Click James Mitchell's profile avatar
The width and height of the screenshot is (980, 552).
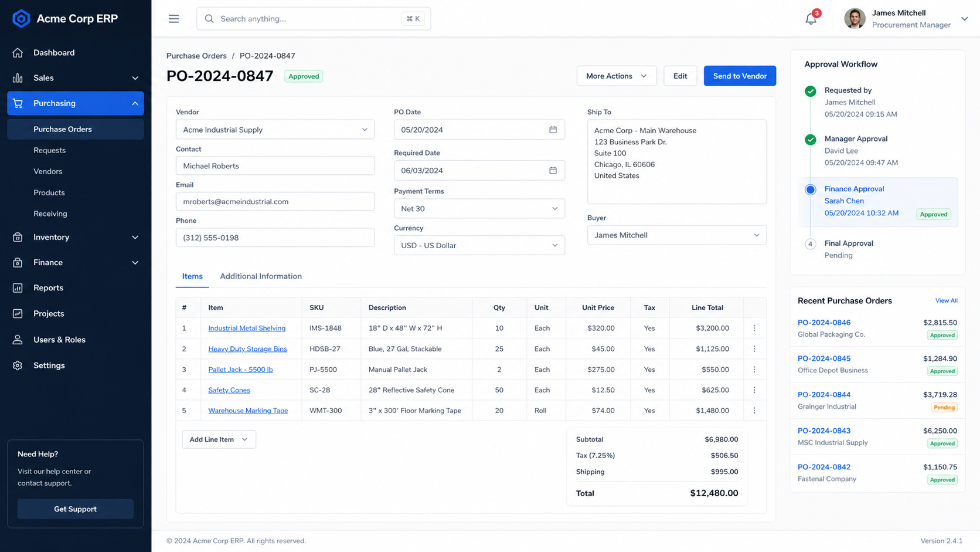coord(855,19)
